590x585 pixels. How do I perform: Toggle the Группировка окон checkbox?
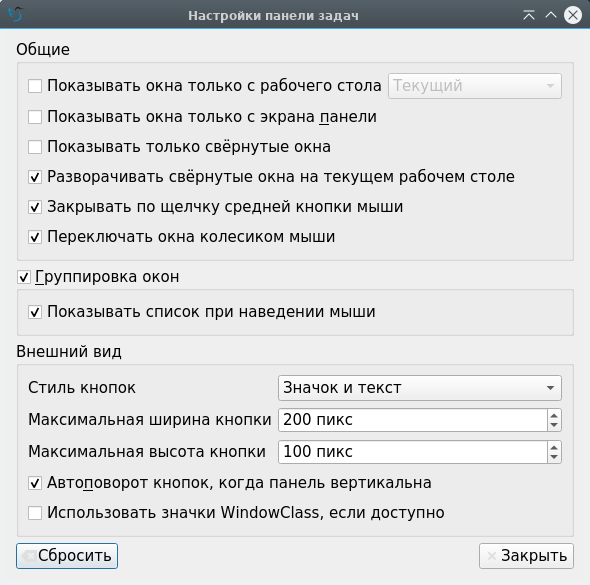point(24,277)
